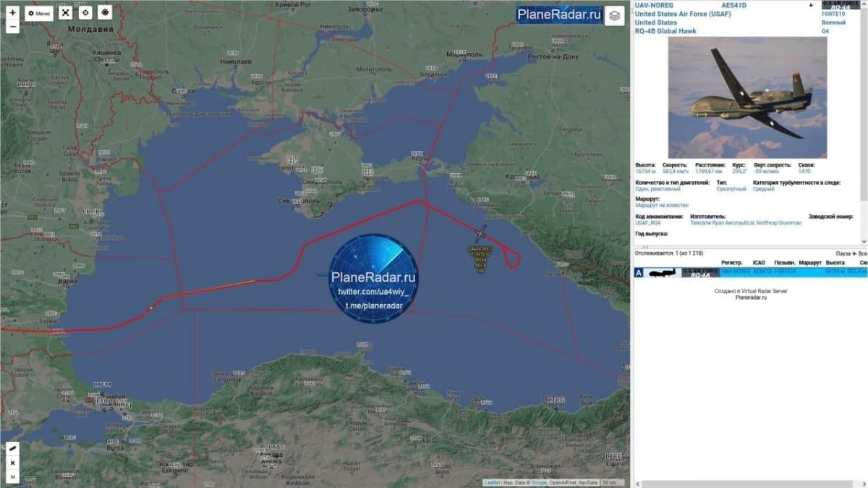The image size is (868, 488).
Task: Click the M tool button bottom-left
Action: click(13, 476)
